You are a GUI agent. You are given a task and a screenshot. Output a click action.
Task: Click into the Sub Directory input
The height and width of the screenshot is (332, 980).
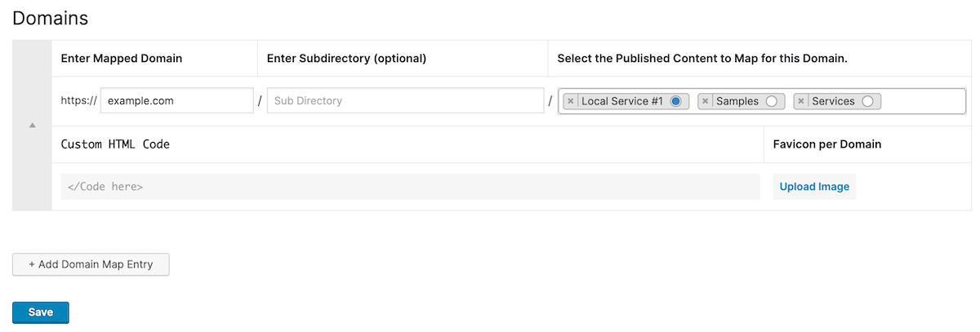click(405, 101)
